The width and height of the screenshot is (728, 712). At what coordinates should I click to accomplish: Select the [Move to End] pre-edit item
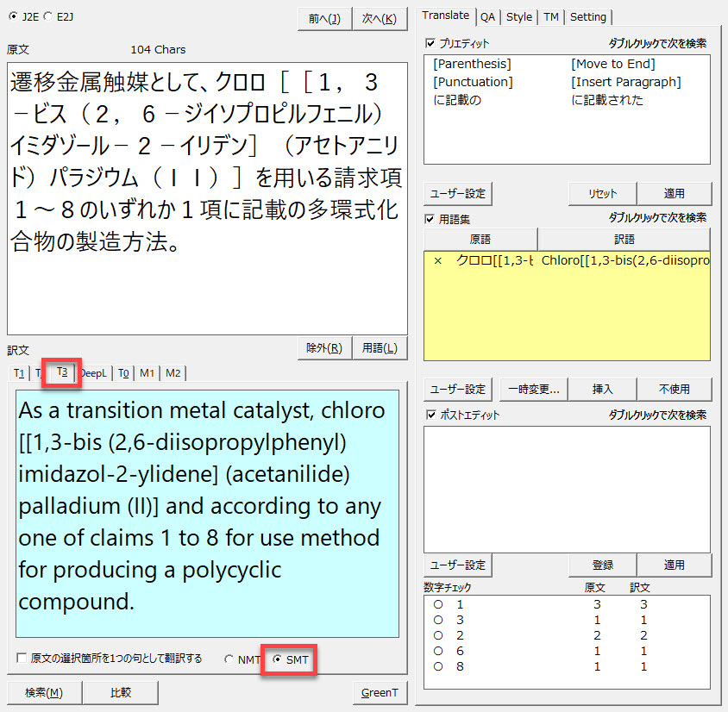[x=612, y=65]
